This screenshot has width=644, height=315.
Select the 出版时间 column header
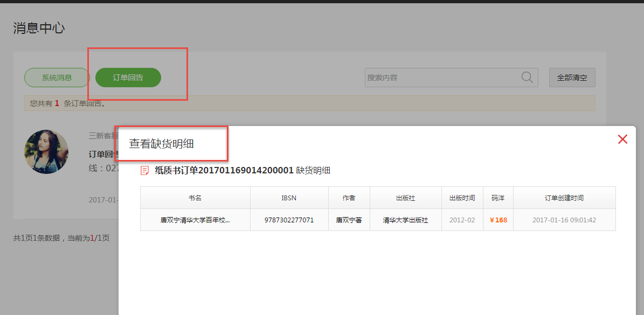click(462, 198)
